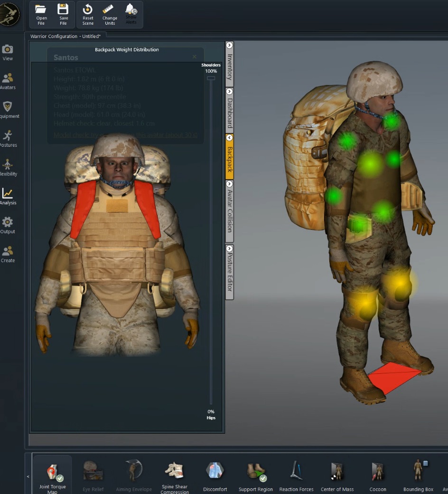Click the red support region polygon

click(x=394, y=378)
